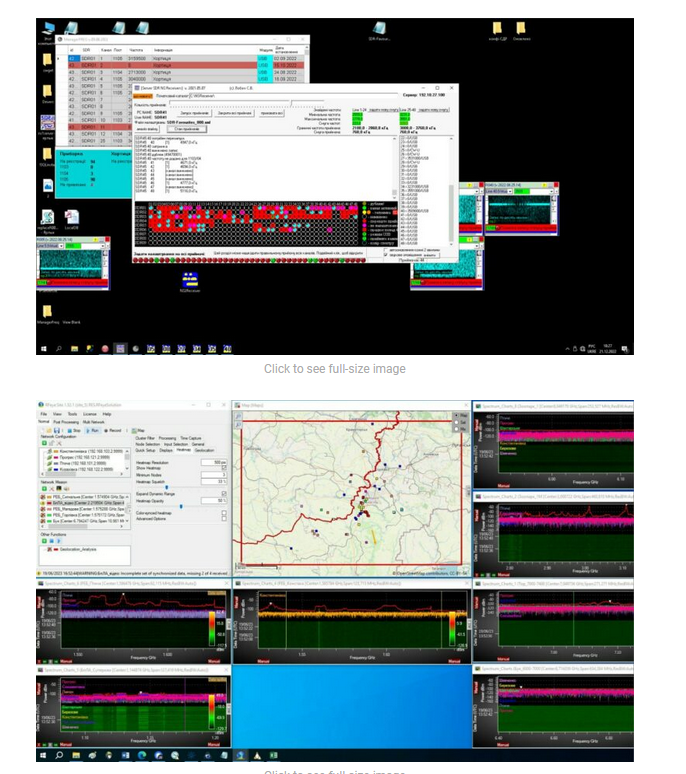The height and width of the screenshot is (774, 686).
Task: Enable the Advanced Options checkbox
Action: click(x=224, y=518)
